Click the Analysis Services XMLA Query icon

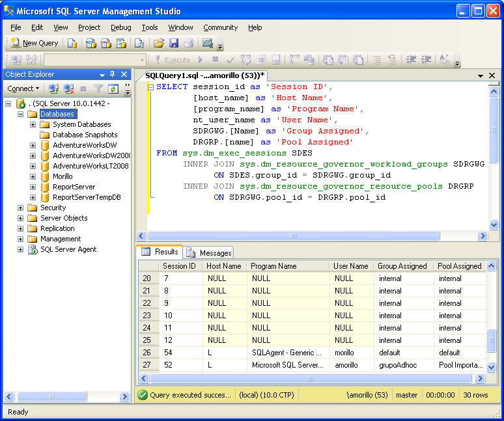click(121, 43)
